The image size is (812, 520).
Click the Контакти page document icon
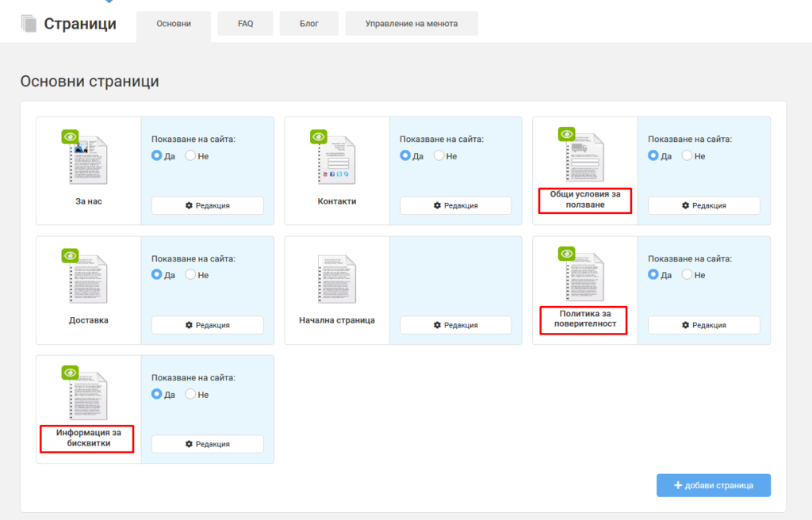[x=336, y=160]
